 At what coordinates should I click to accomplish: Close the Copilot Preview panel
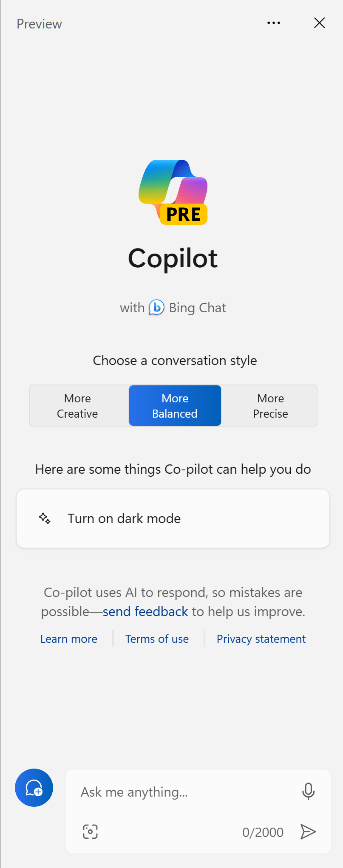tap(319, 23)
